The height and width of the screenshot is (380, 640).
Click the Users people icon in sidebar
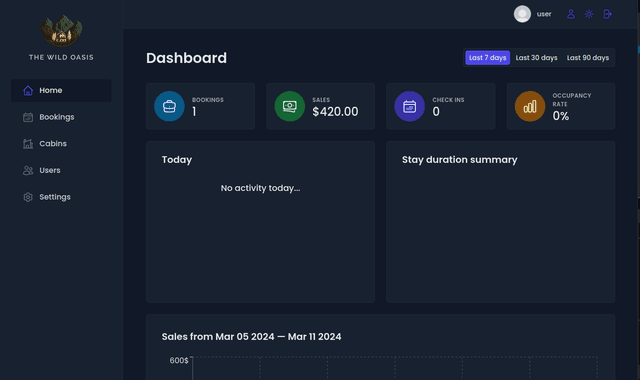click(28, 170)
